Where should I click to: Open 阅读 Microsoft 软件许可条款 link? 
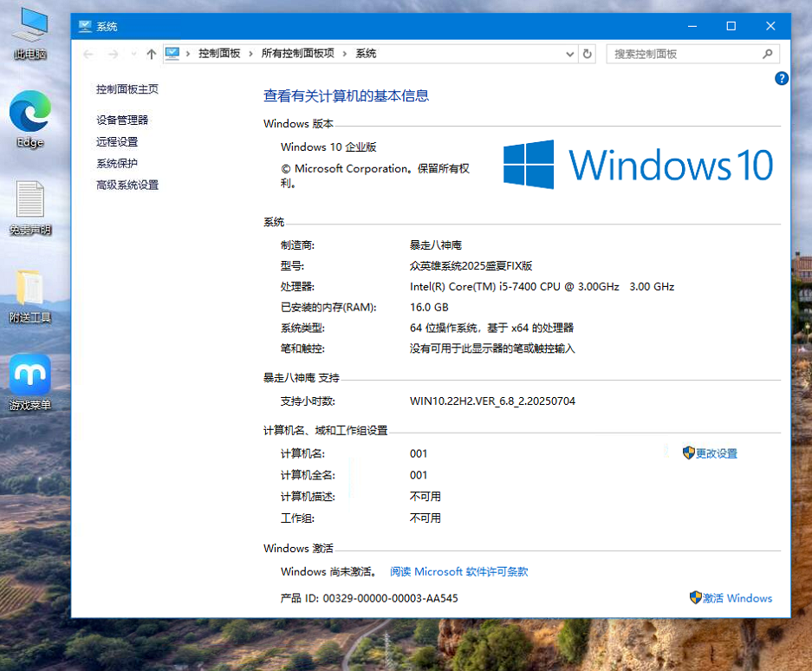coord(458,571)
